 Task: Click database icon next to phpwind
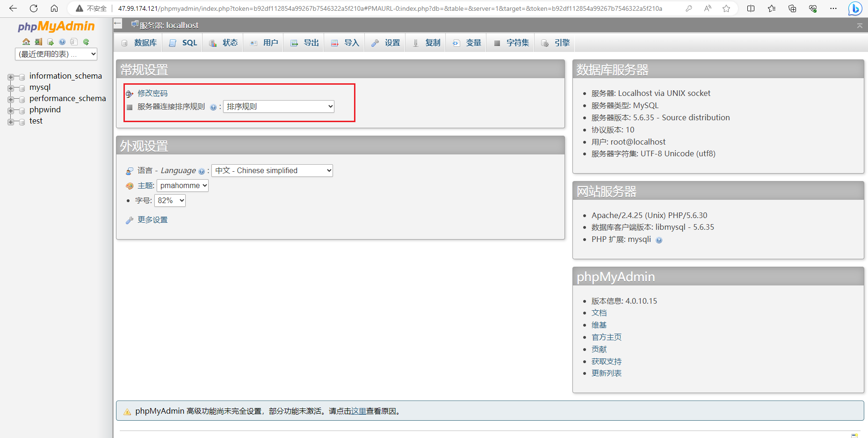(22, 111)
